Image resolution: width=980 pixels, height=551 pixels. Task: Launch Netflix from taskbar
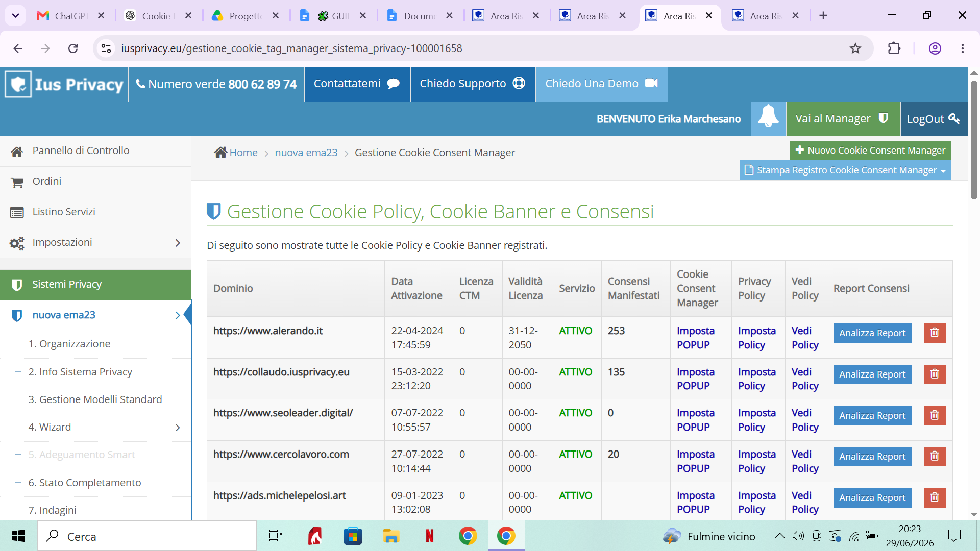(x=429, y=536)
